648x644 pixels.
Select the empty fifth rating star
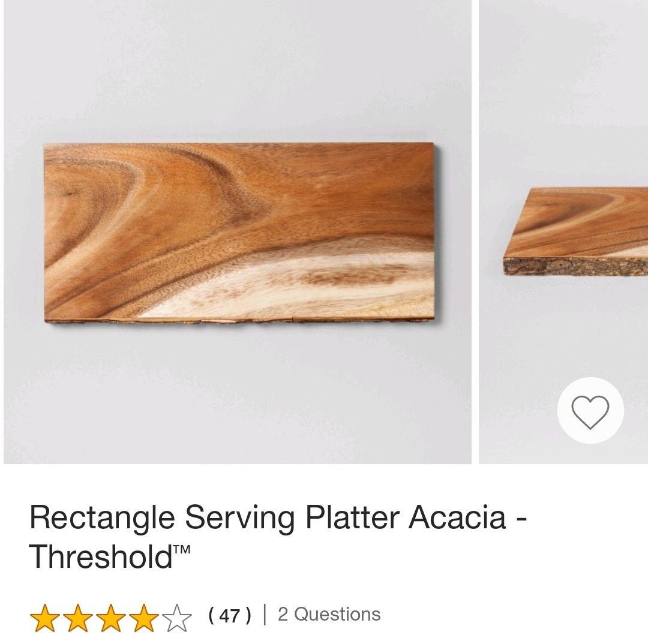point(177,618)
